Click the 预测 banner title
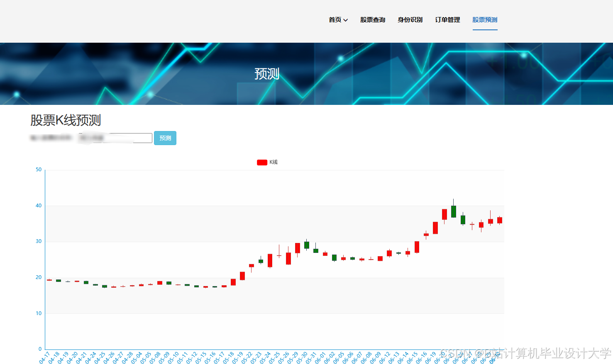This screenshot has width=613, height=364. pos(266,74)
